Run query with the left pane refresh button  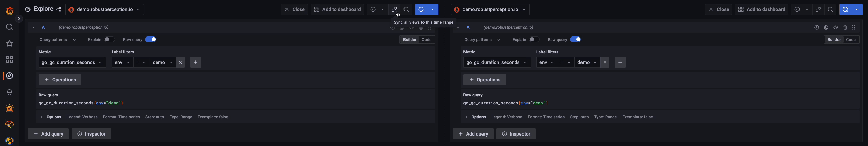[421, 9]
